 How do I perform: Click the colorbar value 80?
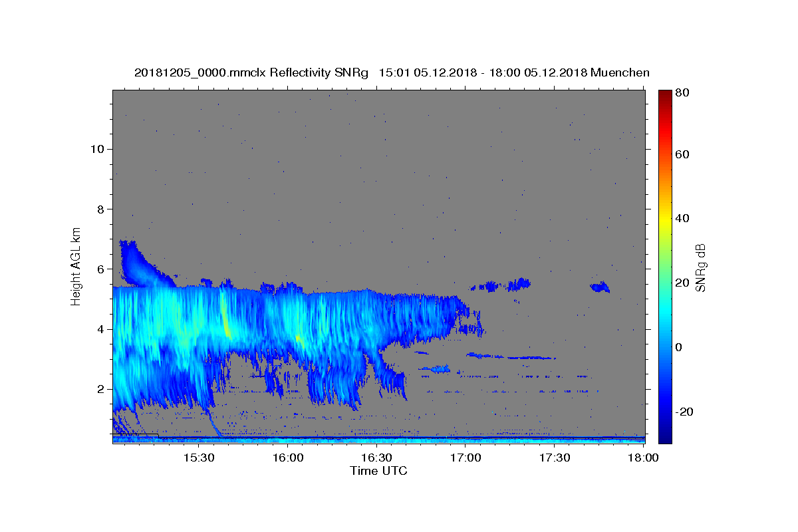683,93
